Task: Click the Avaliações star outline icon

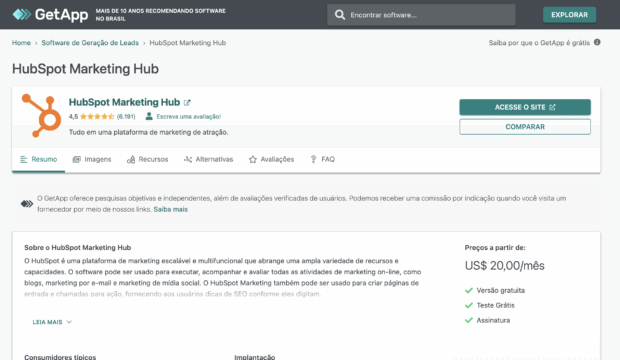Action: coord(253,159)
